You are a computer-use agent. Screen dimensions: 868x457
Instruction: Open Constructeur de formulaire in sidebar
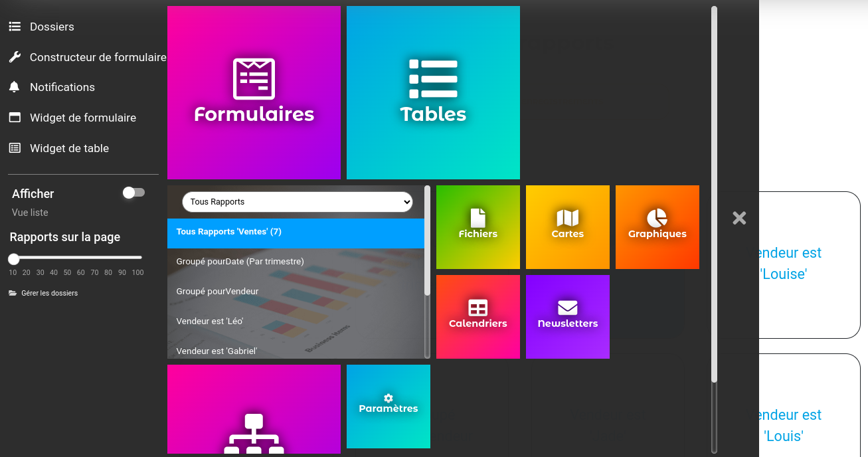pyautogui.click(x=98, y=57)
